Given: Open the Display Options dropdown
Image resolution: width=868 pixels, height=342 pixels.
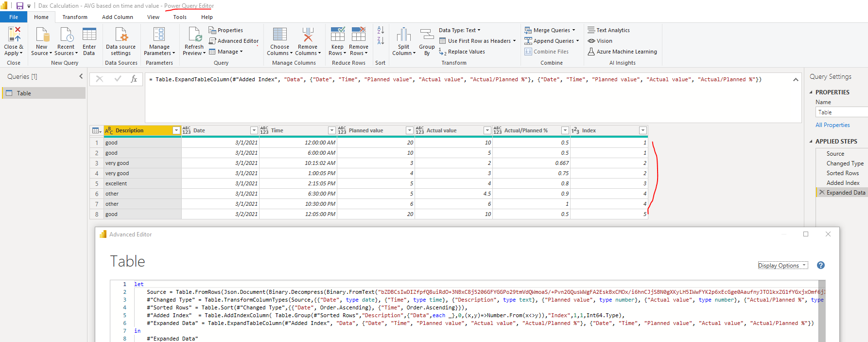Looking at the screenshot, I should click(x=782, y=265).
